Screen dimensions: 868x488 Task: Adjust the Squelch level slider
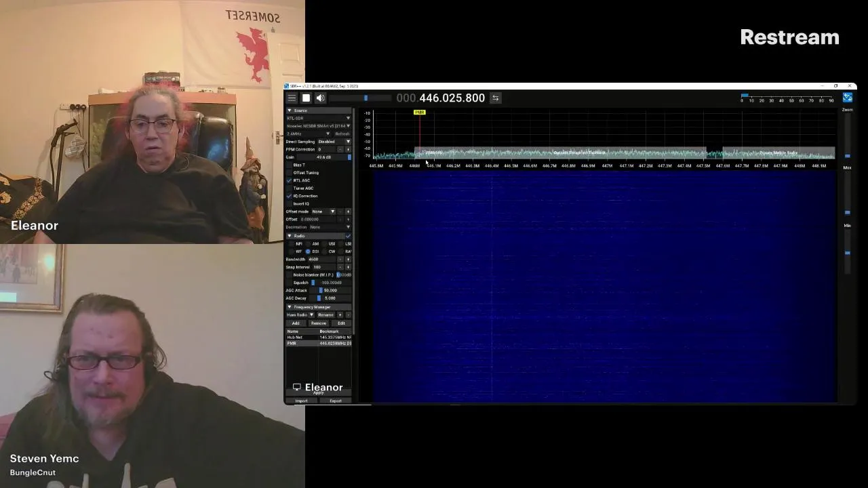click(x=331, y=283)
